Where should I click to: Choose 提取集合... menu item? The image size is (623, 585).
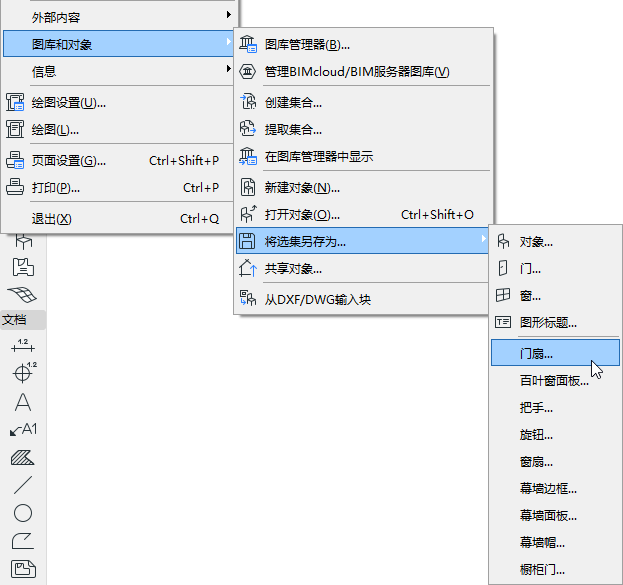click(363, 129)
